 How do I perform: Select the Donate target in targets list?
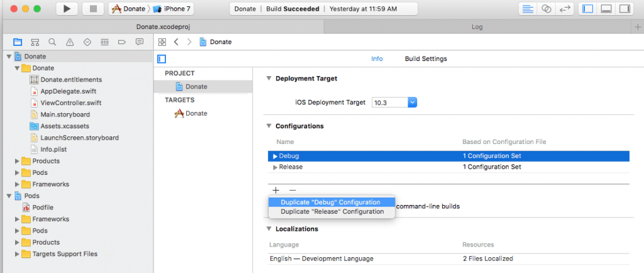click(x=196, y=113)
